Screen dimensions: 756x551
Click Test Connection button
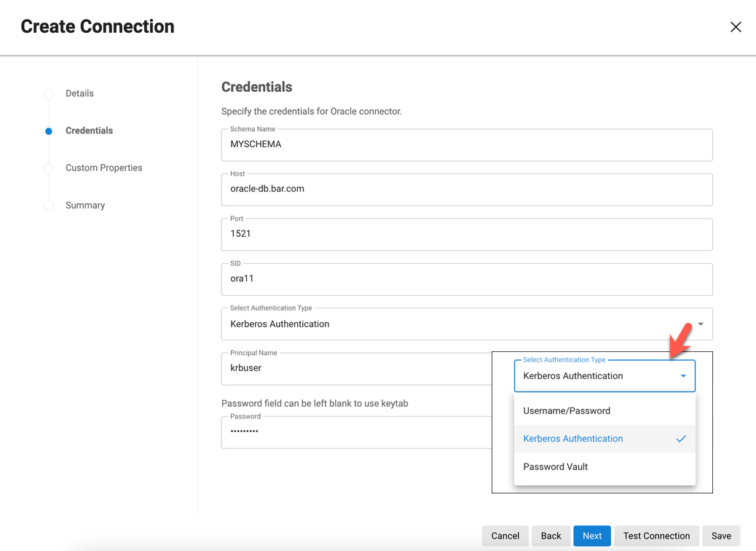[x=656, y=536]
